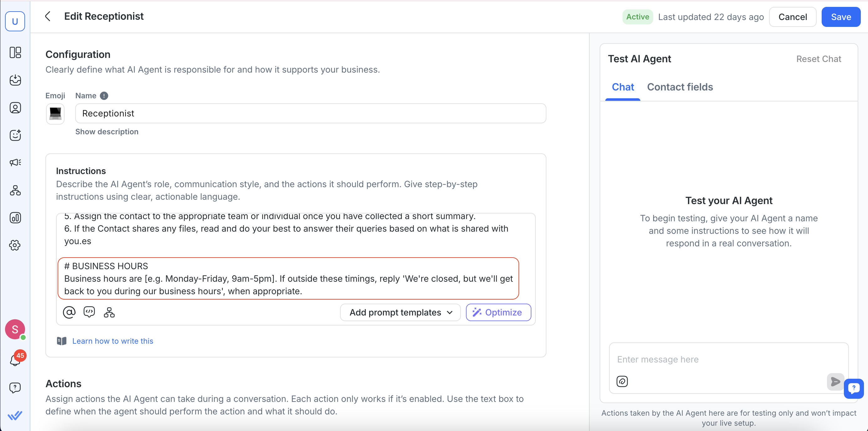The height and width of the screenshot is (431, 868).
Task: Open the AI Agents sidebar icon
Action: (15, 135)
